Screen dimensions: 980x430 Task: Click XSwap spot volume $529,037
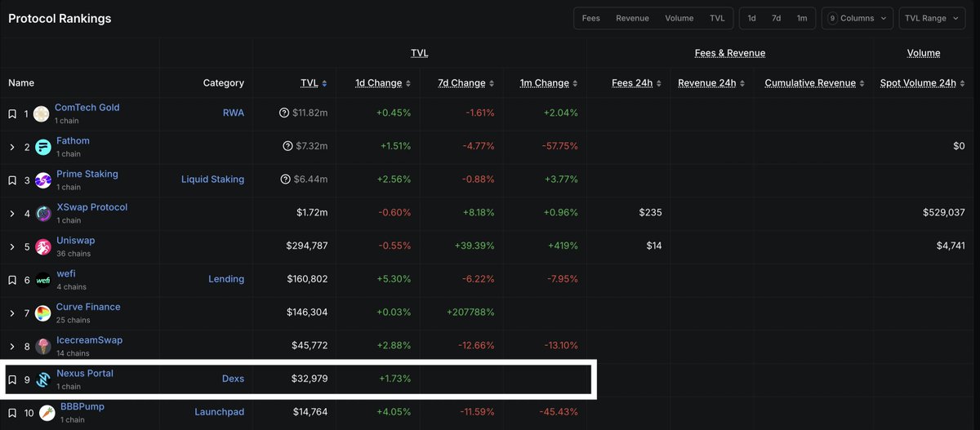click(x=944, y=213)
